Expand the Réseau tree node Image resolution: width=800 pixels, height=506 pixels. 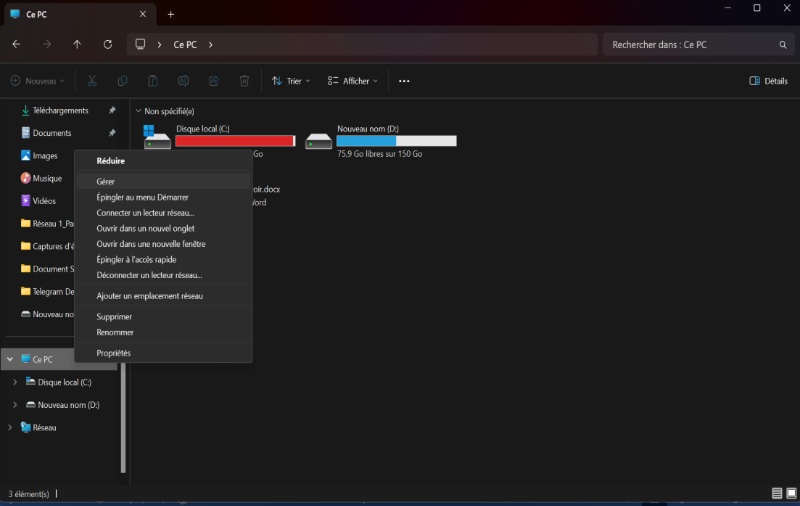tap(10, 427)
